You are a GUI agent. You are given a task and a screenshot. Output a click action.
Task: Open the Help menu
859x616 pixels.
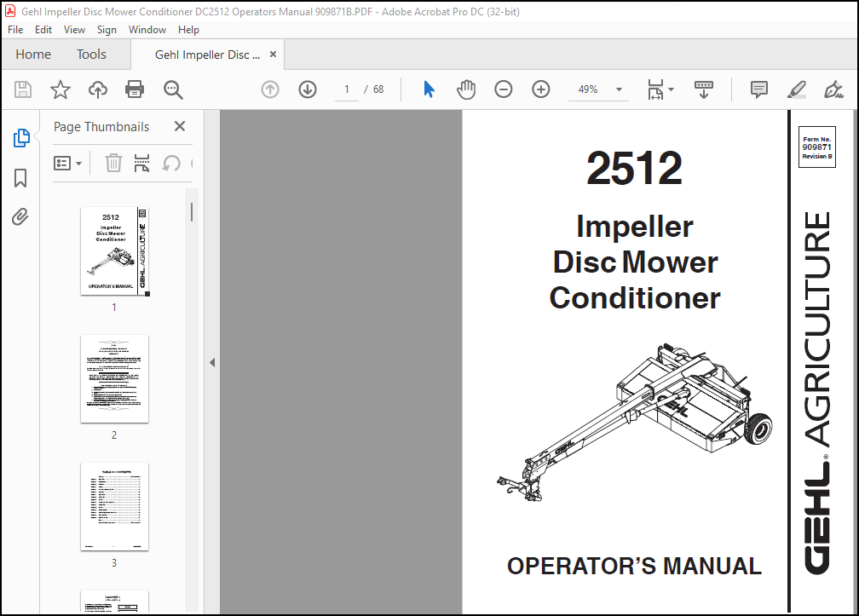188,30
